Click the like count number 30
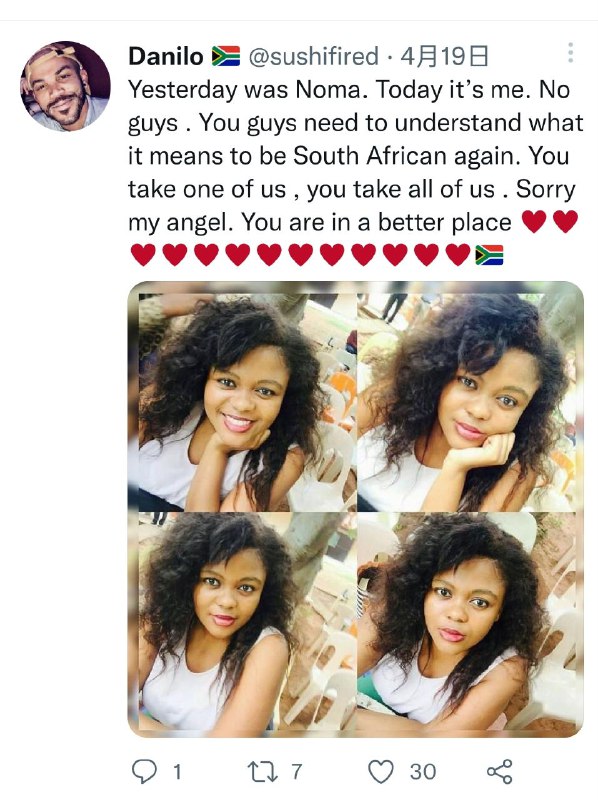This screenshot has width=598, height=800. tap(423, 771)
